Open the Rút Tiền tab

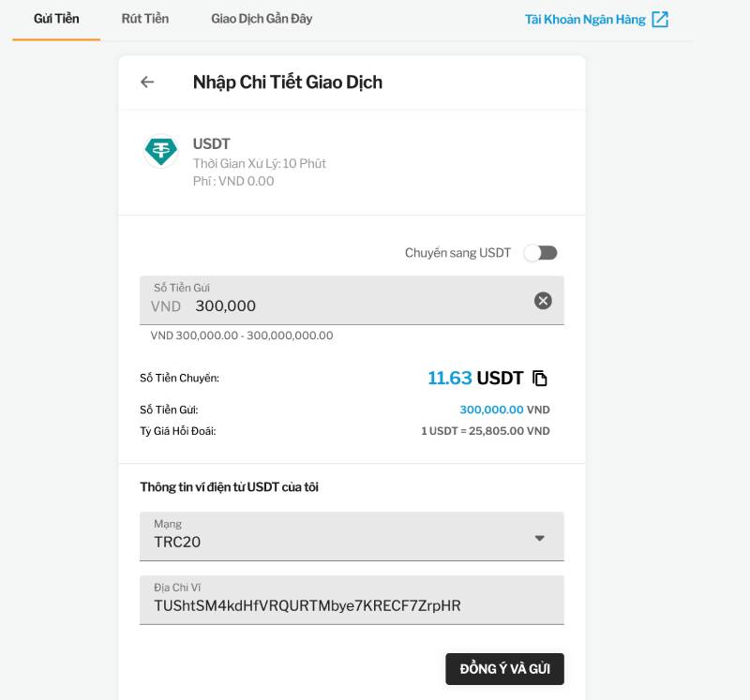click(145, 19)
